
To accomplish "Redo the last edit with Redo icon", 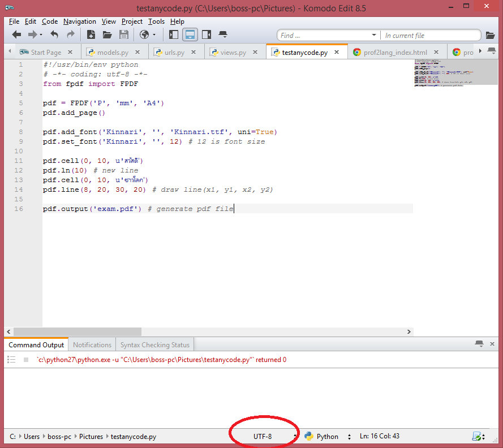I will click(x=70, y=35).
